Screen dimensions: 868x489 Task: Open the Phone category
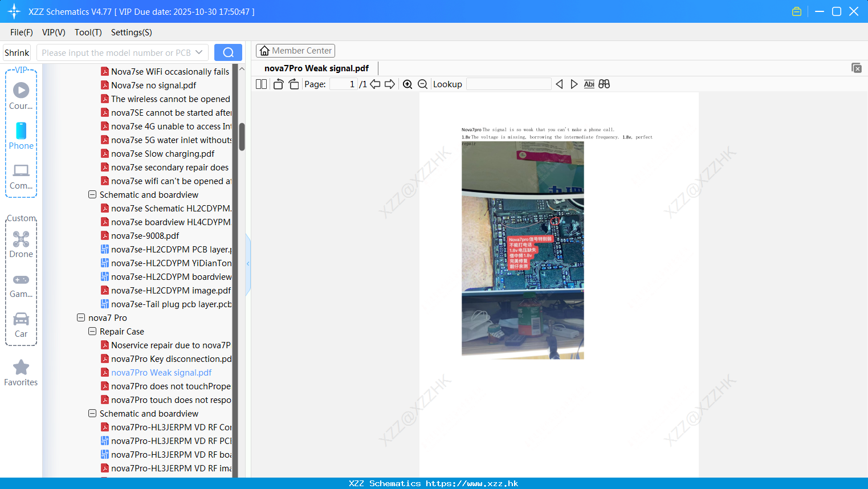tap(21, 136)
